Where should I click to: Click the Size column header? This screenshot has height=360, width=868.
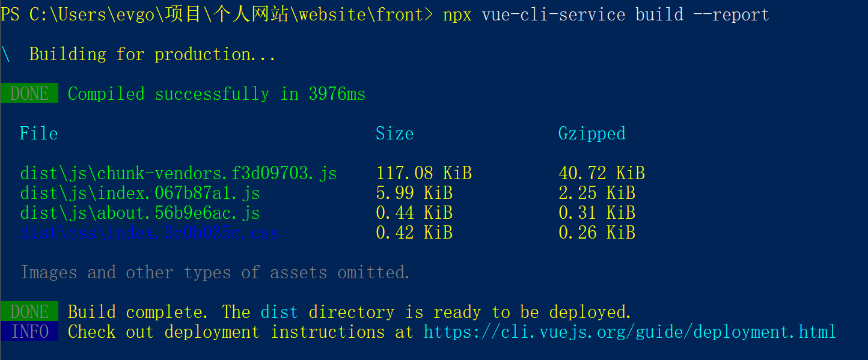tap(395, 133)
